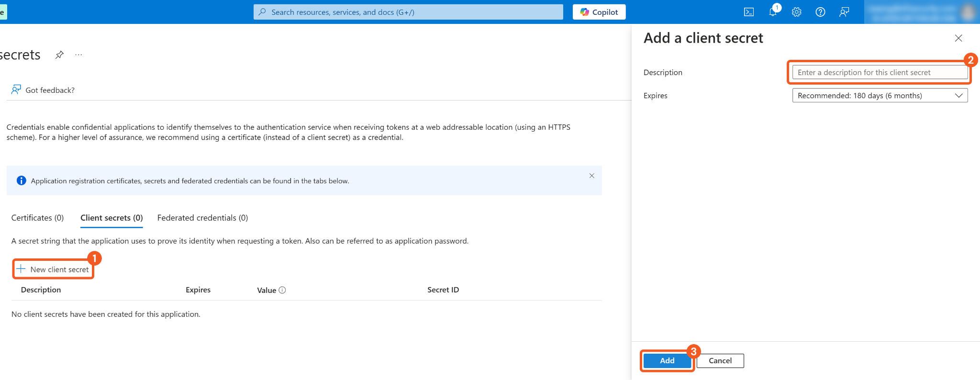The image size is (980, 380).
Task: Select the Client secrets tab
Action: pyautogui.click(x=111, y=218)
